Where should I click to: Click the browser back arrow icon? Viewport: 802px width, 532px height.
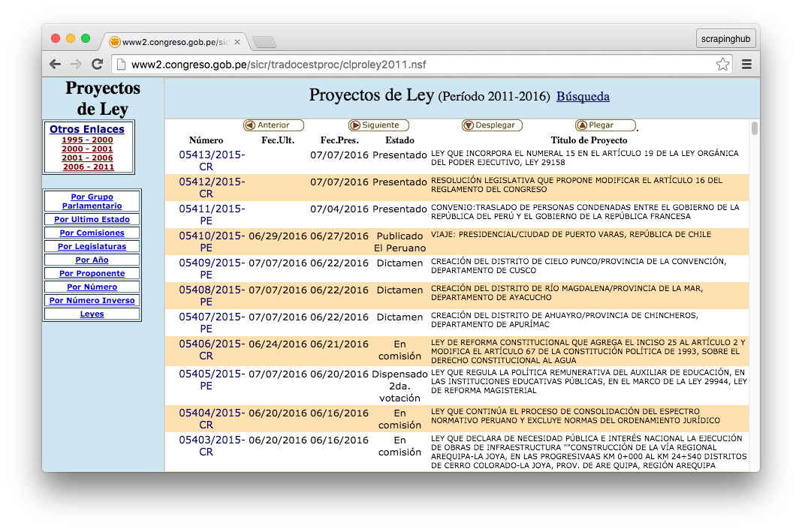[56, 65]
